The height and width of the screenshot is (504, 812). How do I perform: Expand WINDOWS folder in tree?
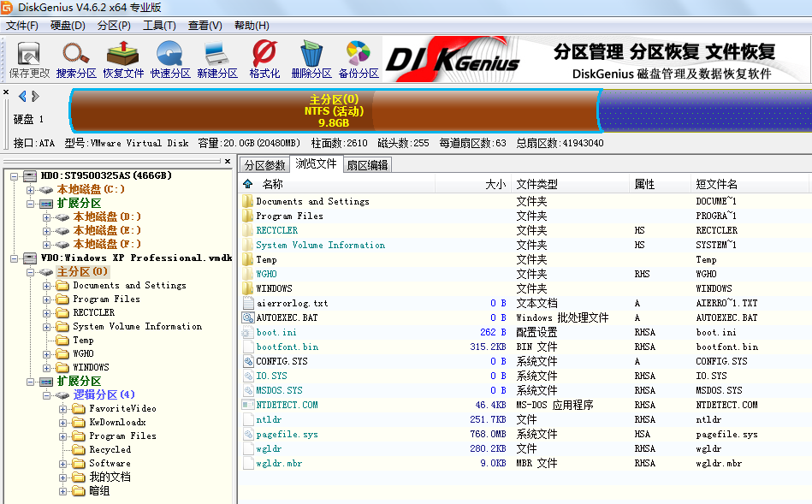tap(46, 368)
